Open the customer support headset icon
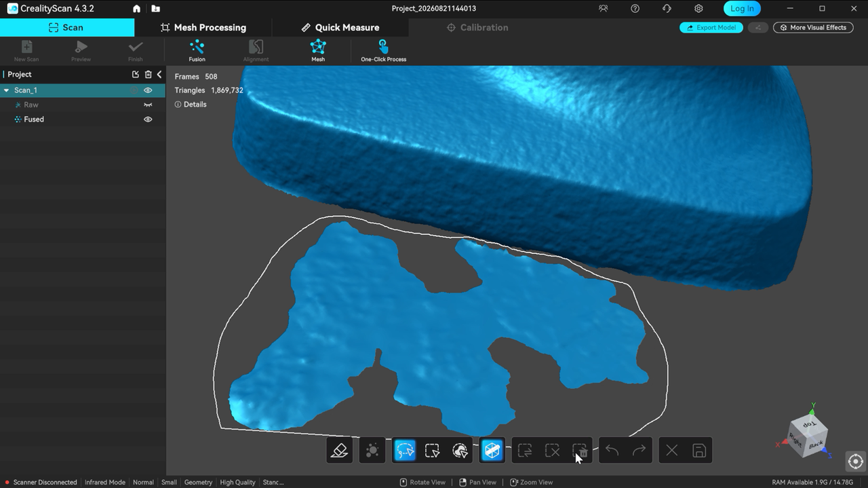 667,9
